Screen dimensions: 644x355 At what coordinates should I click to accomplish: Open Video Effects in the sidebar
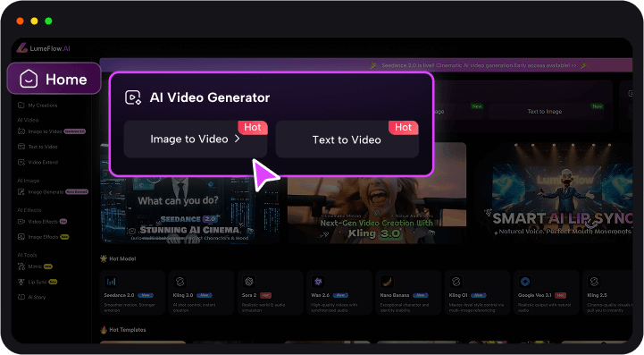pos(42,221)
